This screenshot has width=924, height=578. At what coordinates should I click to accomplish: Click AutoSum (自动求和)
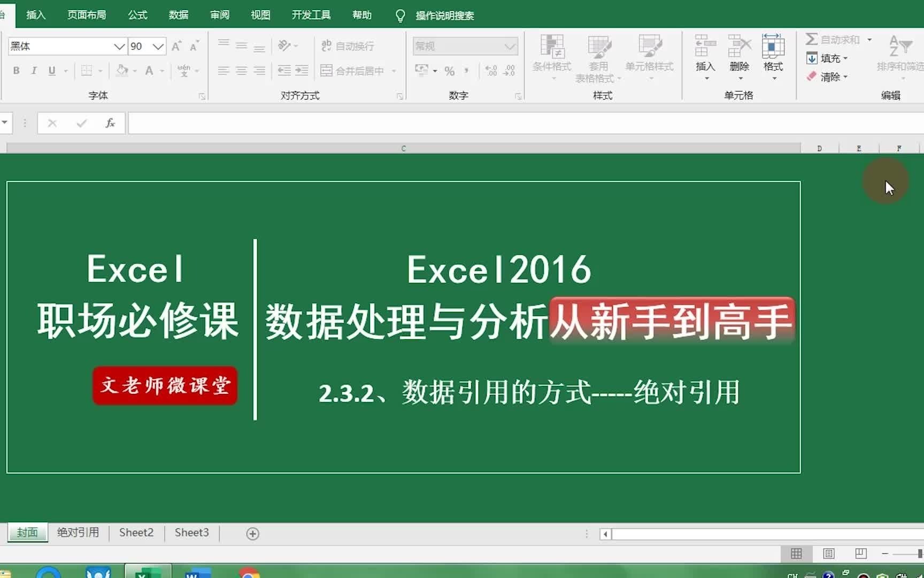click(x=833, y=40)
